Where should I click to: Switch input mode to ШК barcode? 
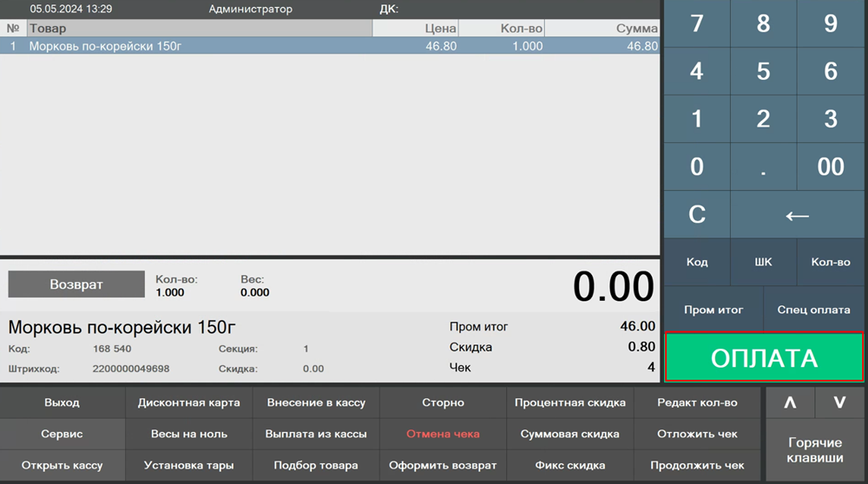coord(764,262)
